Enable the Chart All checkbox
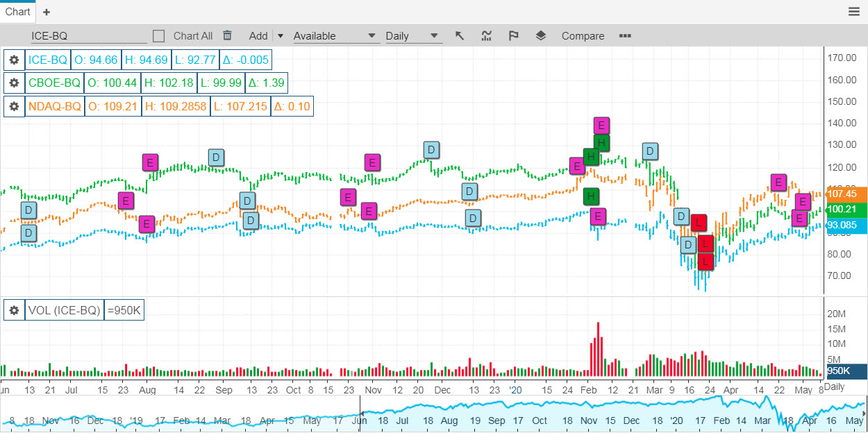Screen dimensions: 868x433 tap(158, 36)
